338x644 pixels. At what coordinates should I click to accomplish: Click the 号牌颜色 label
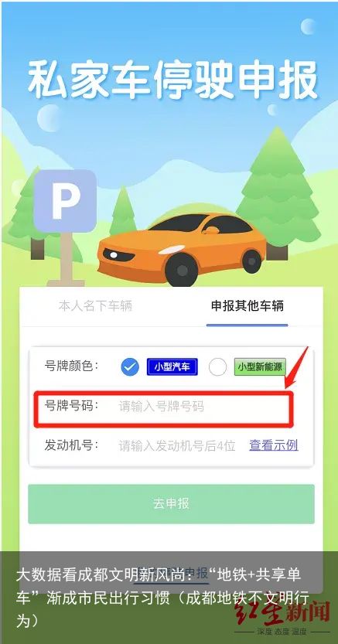click(x=71, y=366)
